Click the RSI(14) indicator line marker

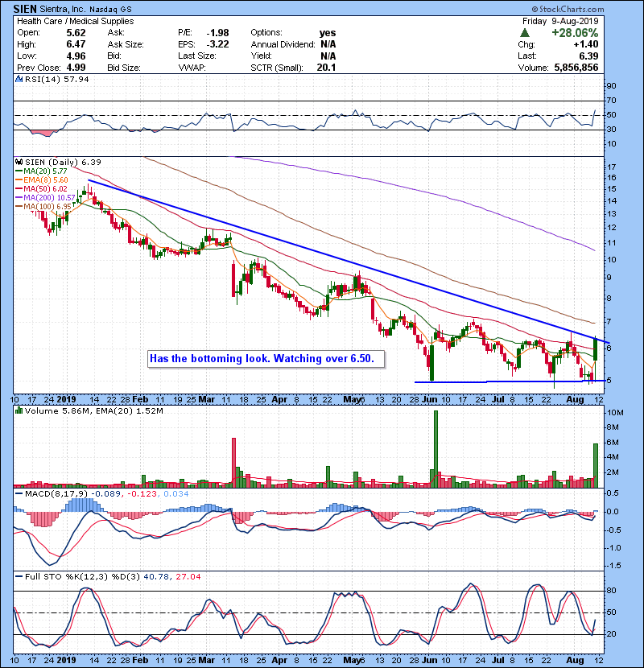19,80
